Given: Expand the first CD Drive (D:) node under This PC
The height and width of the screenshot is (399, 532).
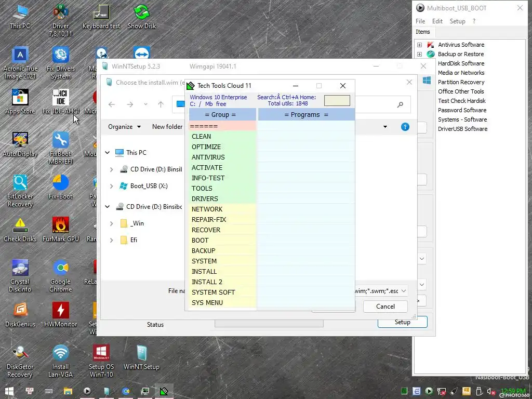Looking at the screenshot, I should [x=111, y=169].
